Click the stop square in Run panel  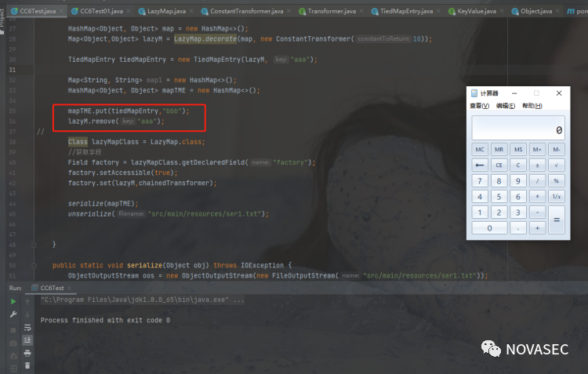[x=13, y=330]
